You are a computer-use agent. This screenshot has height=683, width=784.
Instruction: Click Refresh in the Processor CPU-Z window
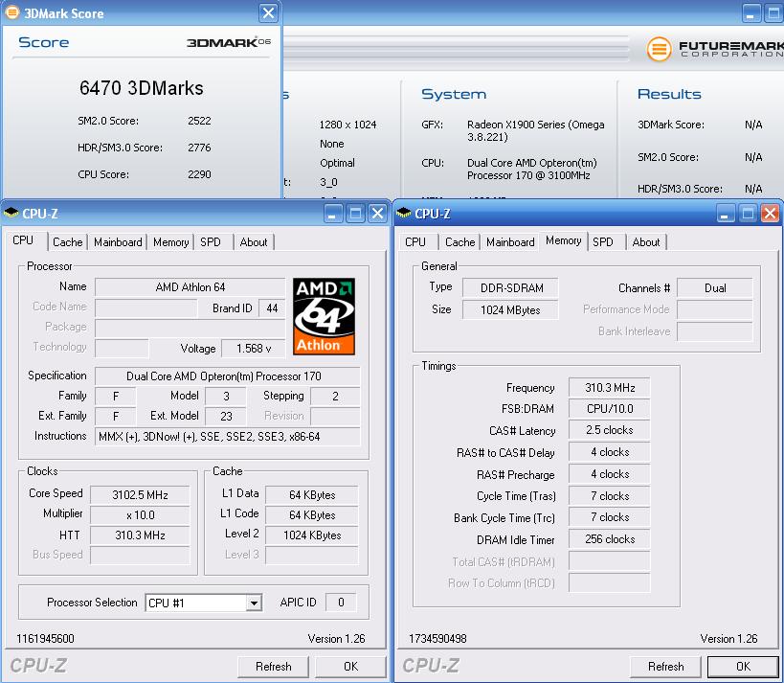[x=274, y=667]
